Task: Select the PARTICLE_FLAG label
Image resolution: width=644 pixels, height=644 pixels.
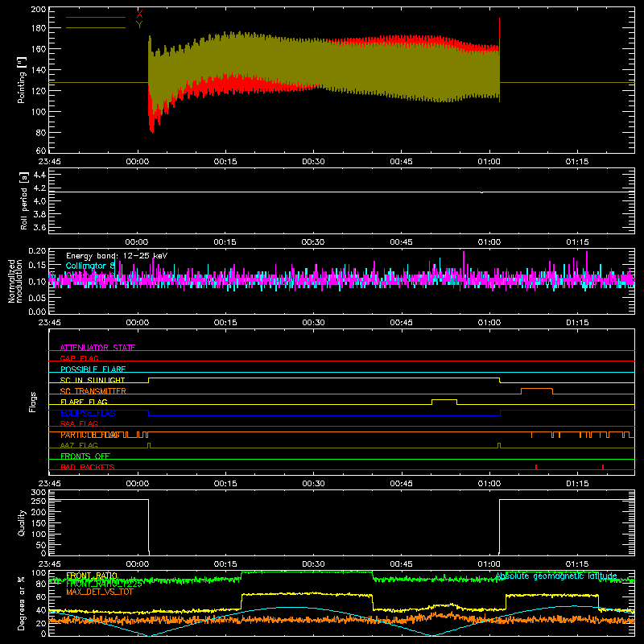Action: click(x=90, y=435)
